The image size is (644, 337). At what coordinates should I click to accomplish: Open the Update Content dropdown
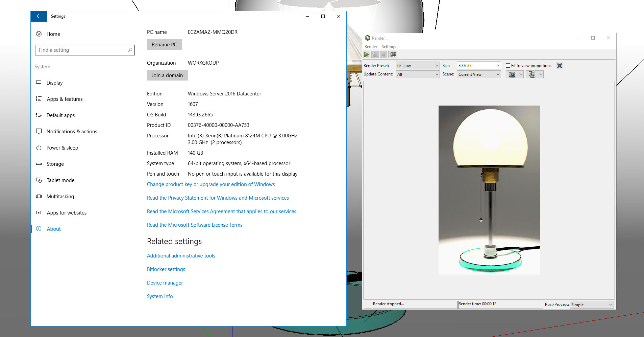[418, 74]
